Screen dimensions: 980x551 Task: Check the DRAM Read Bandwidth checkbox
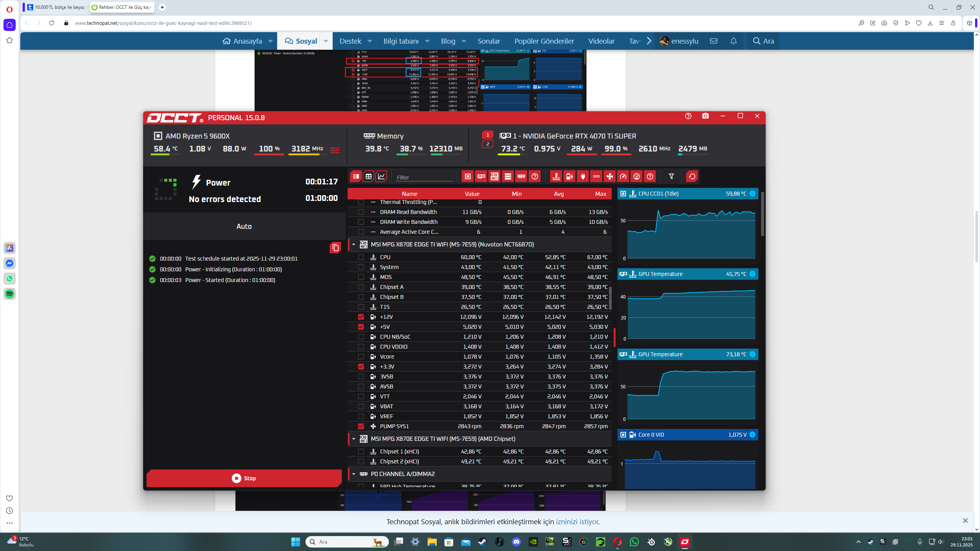click(361, 212)
